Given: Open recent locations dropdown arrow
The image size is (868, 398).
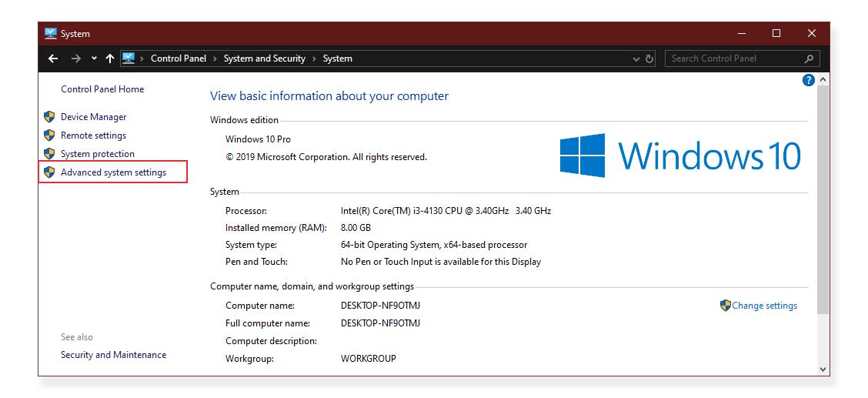Looking at the screenshot, I should [x=94, y=59].
